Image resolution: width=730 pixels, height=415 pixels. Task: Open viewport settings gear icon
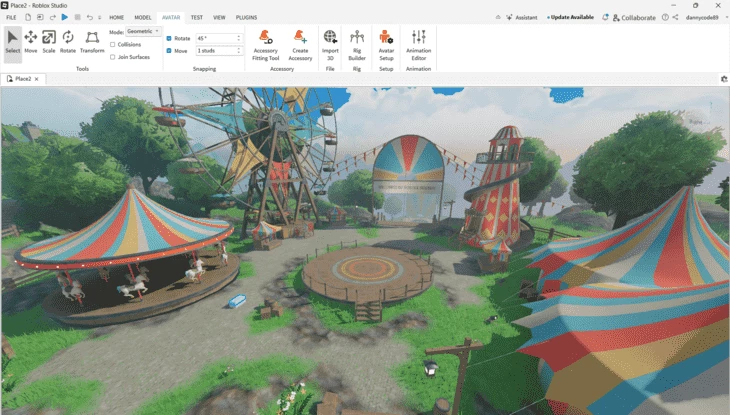point(724,79)
